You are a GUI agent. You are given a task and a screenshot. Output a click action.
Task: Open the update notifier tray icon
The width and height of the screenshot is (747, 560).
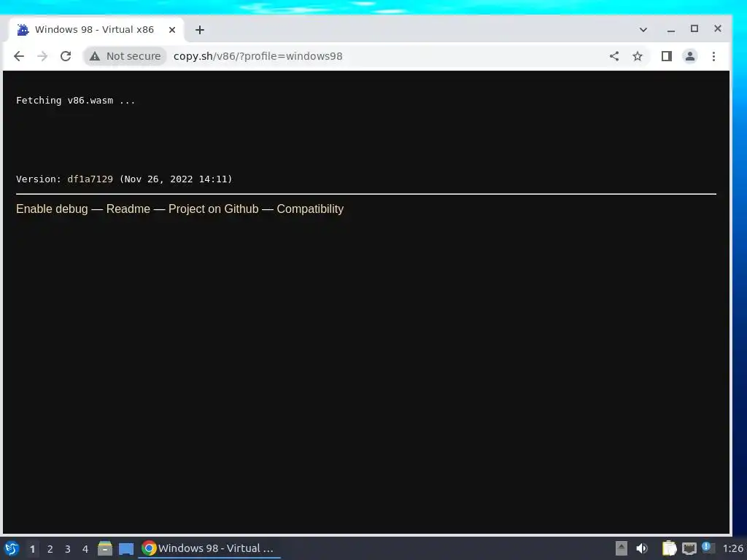click(708, 548)
